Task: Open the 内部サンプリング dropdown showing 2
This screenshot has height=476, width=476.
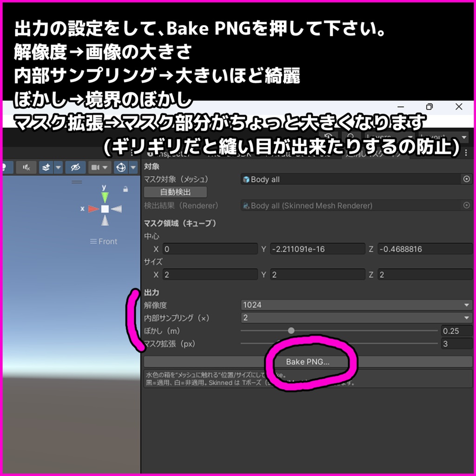Action: 357,318
